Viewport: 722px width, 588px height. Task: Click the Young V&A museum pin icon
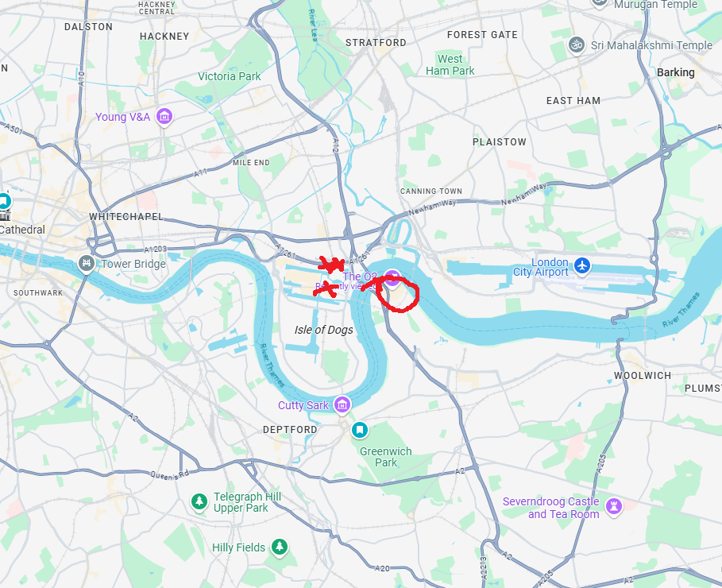tap(164, 116)
